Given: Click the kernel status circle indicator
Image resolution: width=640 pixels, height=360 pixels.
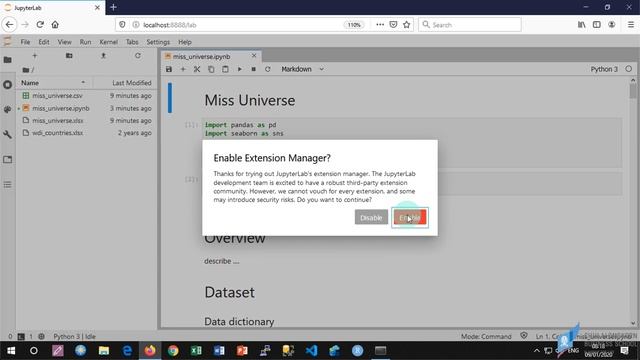Looking at the screenshot, I should 629,69.
